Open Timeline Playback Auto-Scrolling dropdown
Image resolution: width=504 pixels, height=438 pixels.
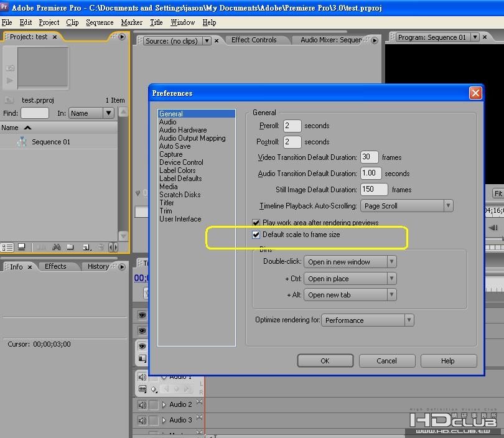pos(407,206)
